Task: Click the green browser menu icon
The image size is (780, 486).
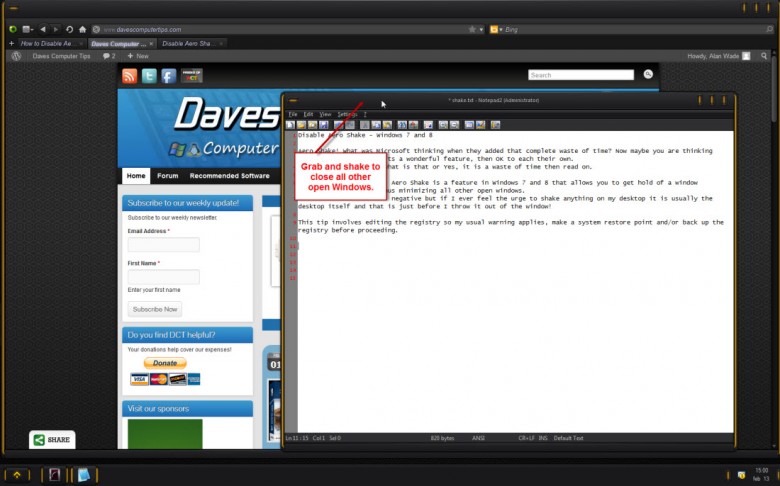Action: (13, 29)
